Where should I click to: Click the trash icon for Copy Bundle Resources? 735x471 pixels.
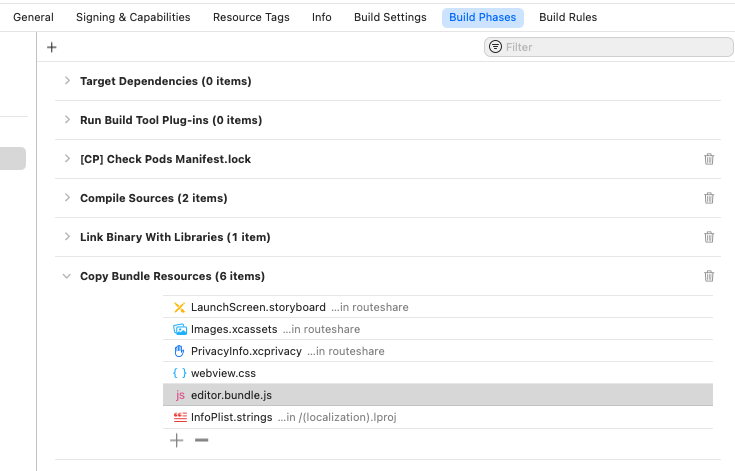coord(709,276)
